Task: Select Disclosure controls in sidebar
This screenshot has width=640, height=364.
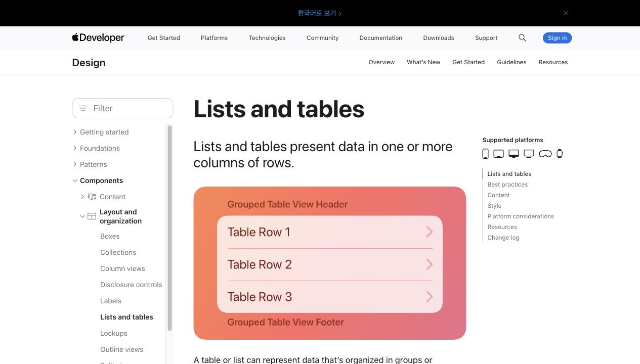Action: tap(131, 285)
